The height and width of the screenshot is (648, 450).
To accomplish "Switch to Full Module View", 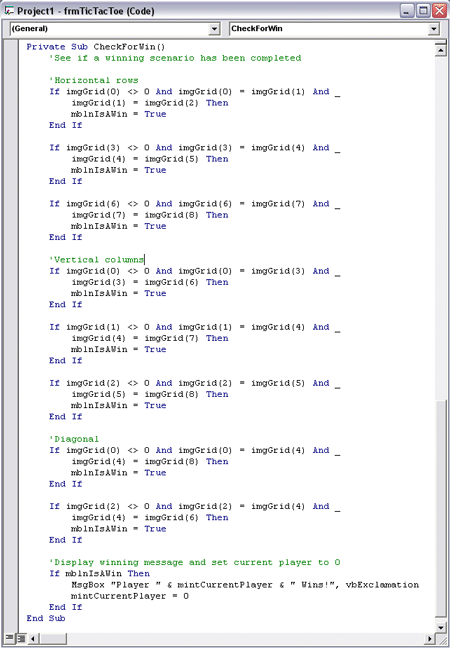I will tap(21, 638).
